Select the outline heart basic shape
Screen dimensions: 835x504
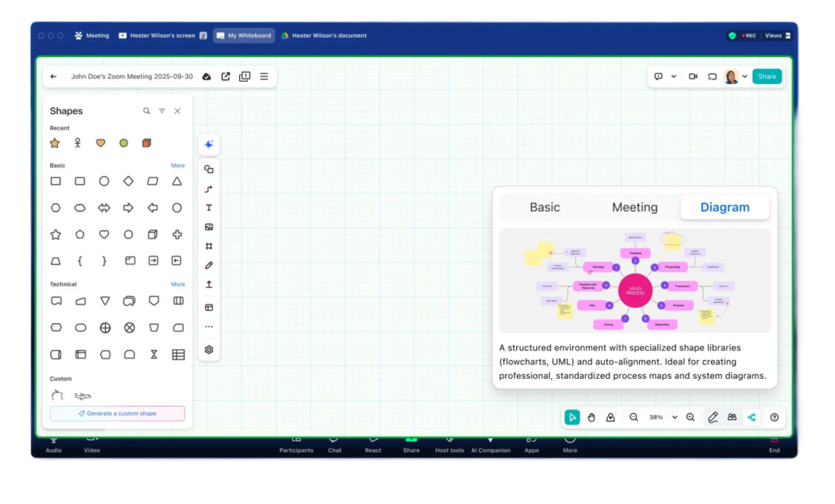click(104, 234)
